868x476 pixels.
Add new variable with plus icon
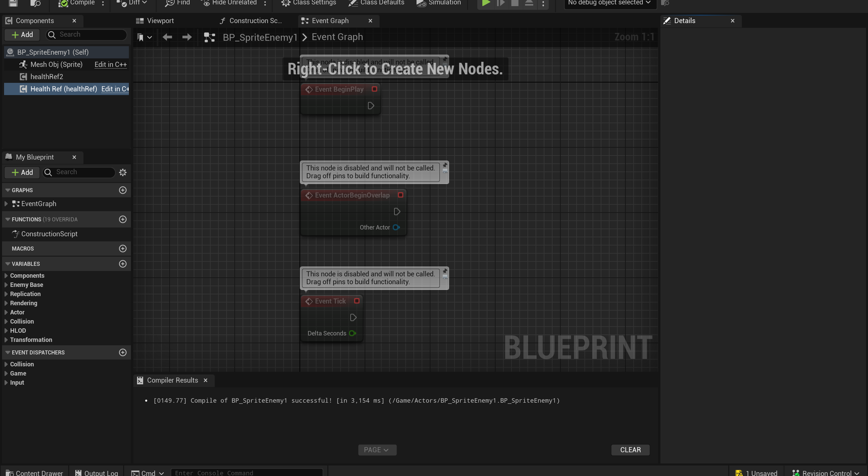tap(123, 264)
